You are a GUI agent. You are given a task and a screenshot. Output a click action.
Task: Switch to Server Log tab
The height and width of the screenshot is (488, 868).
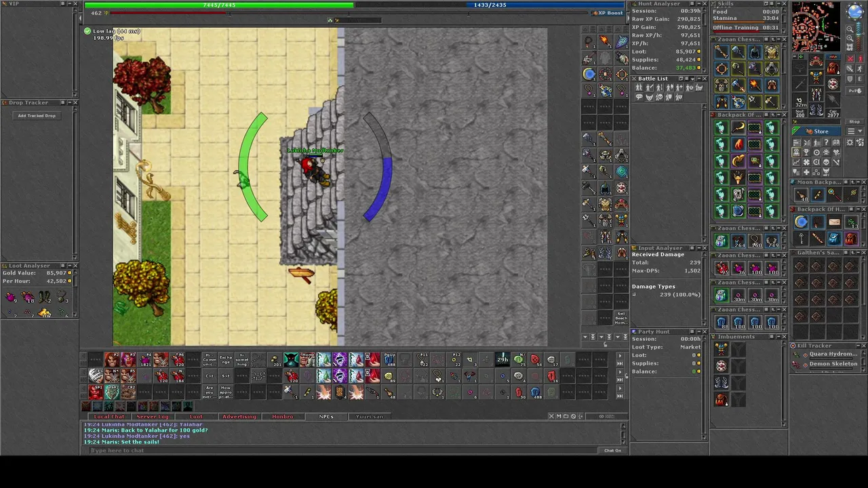pos(153,417)
